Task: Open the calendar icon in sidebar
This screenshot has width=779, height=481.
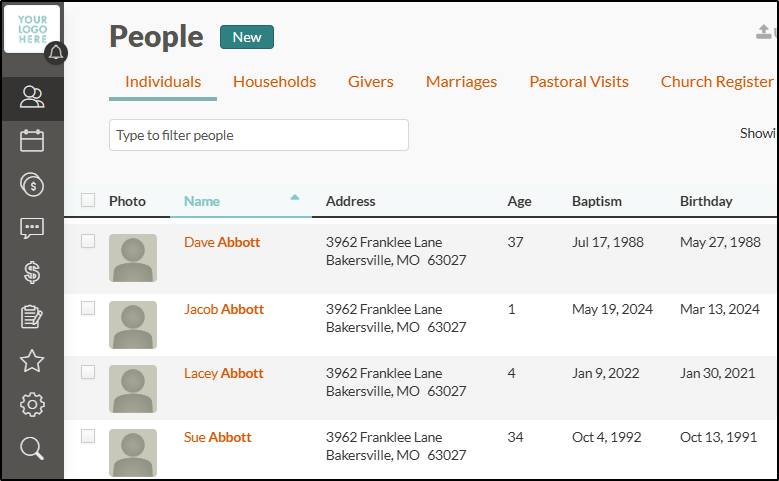Action: click(x=32, y=141)
